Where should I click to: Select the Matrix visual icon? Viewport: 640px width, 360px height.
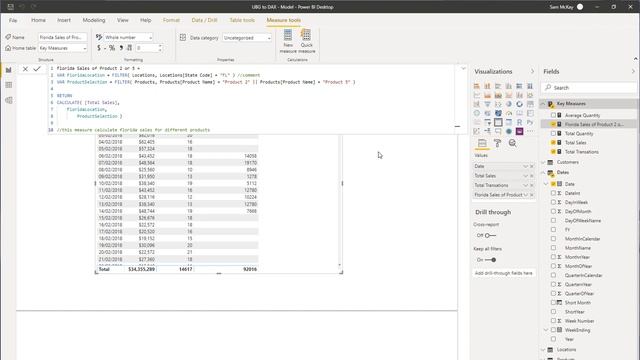[x=509, y=122]
